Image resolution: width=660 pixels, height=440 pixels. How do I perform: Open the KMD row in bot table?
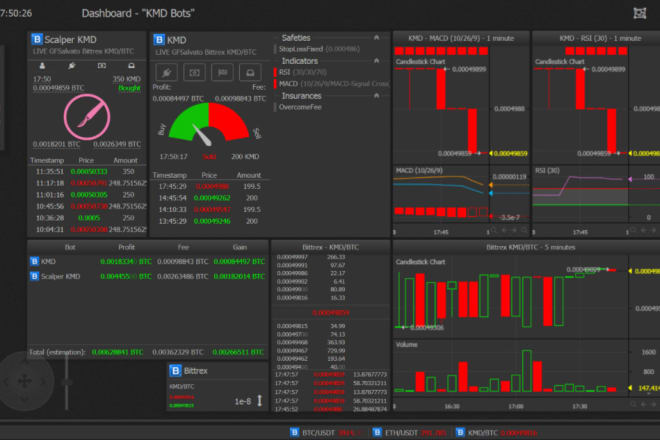[147, 261]
